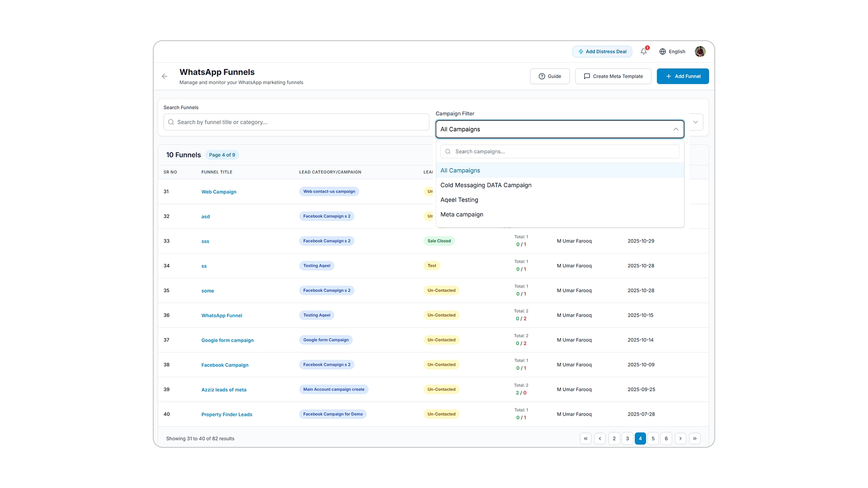Screen dimensions: 868x488
Task: Click the back arrow beside WhatsApp Funnels
Action: 165,76
